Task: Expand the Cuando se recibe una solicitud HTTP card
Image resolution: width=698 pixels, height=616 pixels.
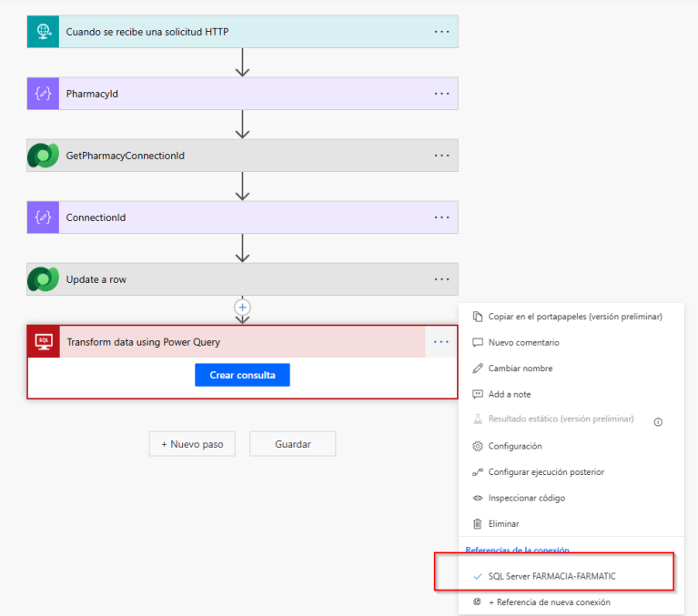Action: 243,32
